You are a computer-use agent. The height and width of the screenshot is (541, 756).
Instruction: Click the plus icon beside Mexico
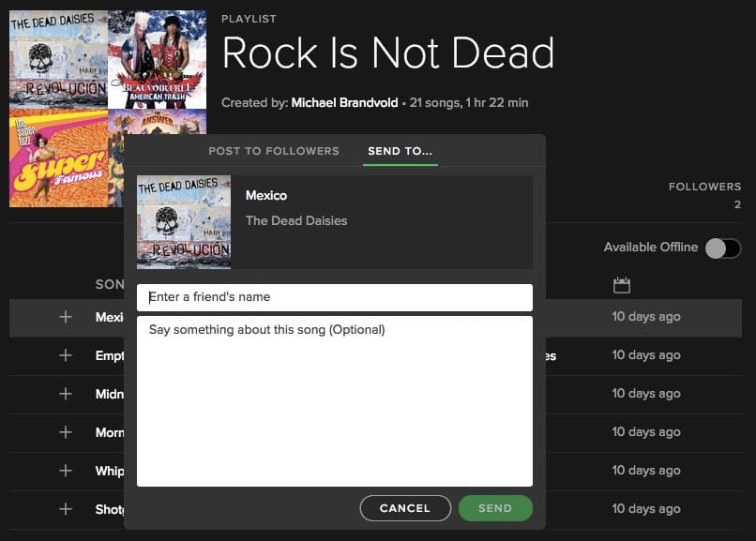tap(66, 316)
